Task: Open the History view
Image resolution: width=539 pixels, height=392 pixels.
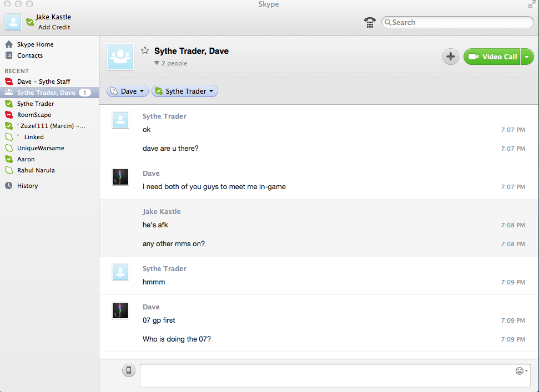Action: click(27, 186)
